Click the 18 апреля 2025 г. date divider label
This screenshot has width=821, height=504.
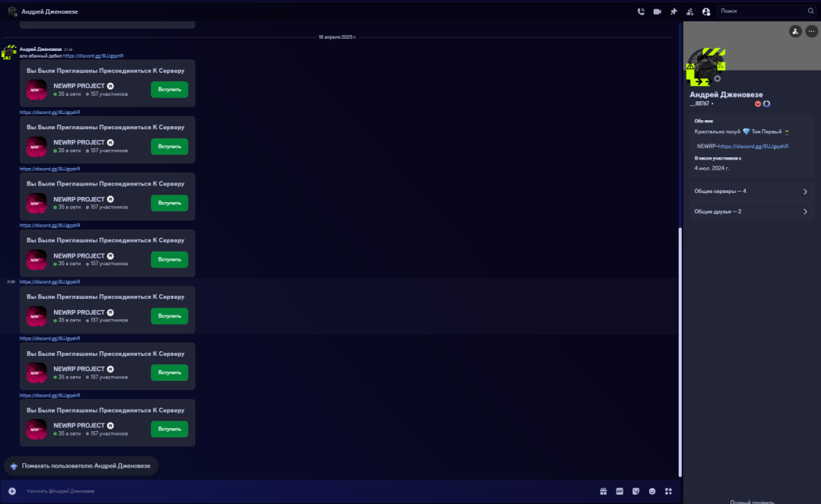click(338, 37)
